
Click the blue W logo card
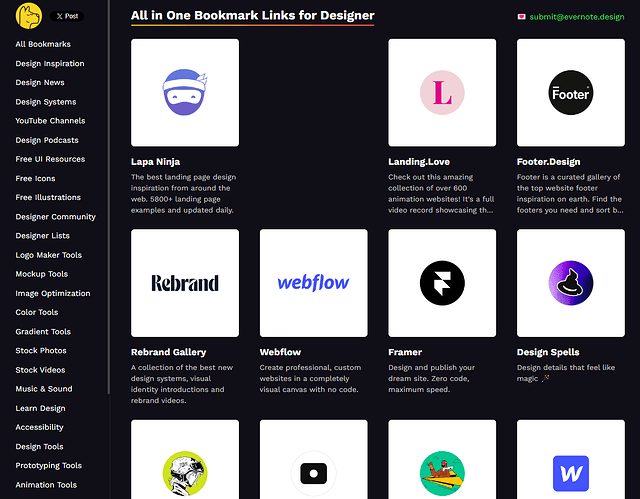pyautogui.click(x=571, y=459)
